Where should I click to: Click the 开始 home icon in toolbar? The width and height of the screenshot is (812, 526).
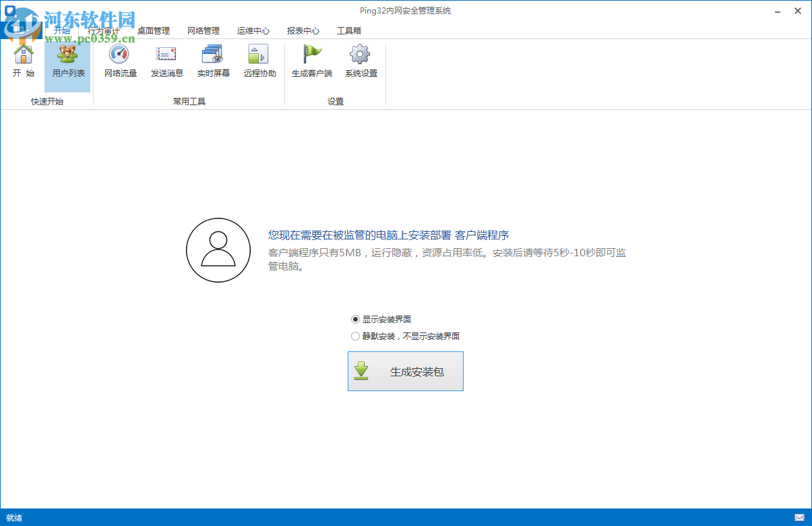coord(24,61)
